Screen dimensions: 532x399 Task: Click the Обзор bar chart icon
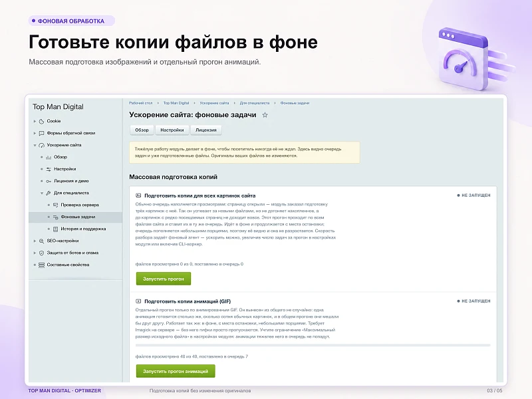(49, 157)
